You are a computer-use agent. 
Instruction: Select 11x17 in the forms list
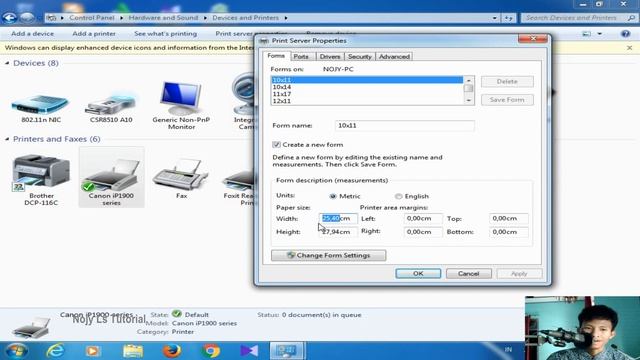click(367, 94)
